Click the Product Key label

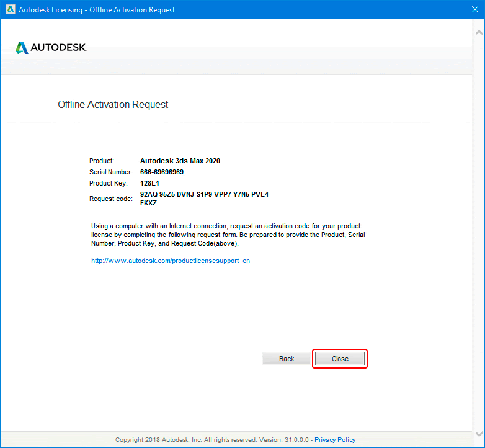point(109,183)
